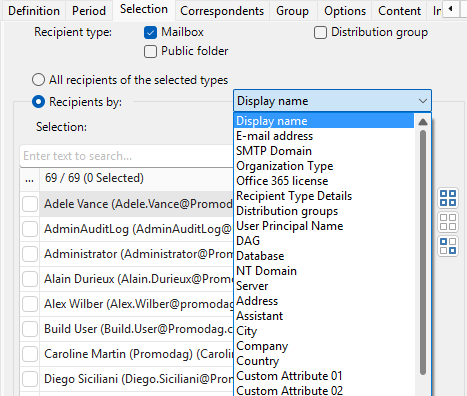The height and width of the screenshot is (396, 467).
Task: Open the Definition tab
Action: [34, 11]
